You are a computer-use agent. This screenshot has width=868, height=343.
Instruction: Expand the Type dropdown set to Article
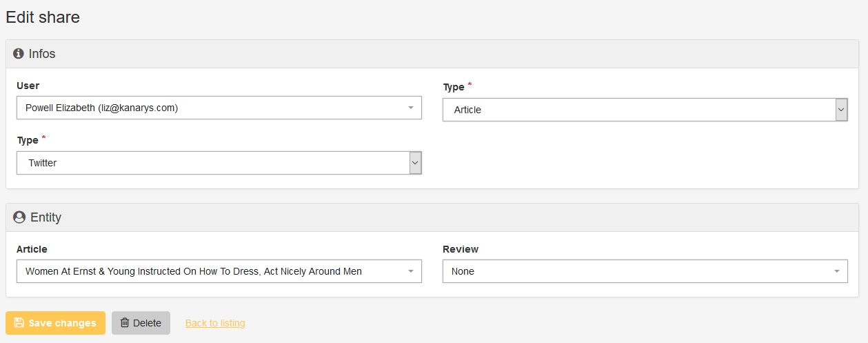click(645, 110)
